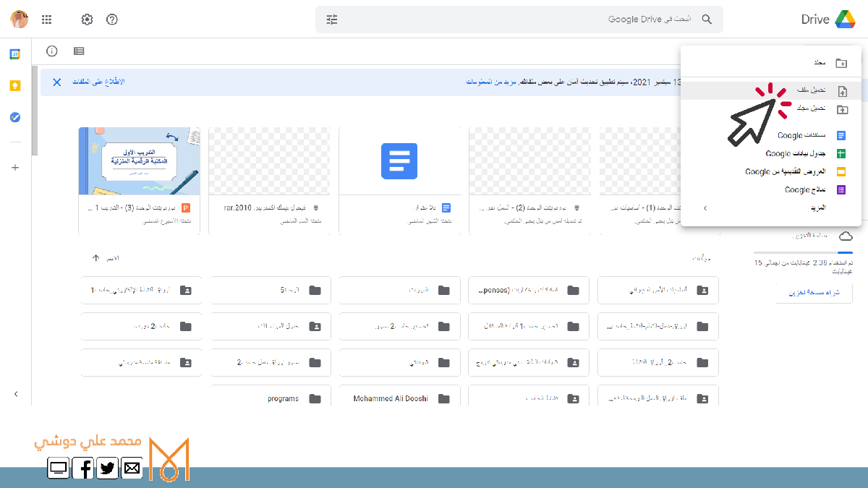This screenshot has height=488, width=868.
Task: Collapse the side panel with the chevron
Action: click(x=16, y=394)
